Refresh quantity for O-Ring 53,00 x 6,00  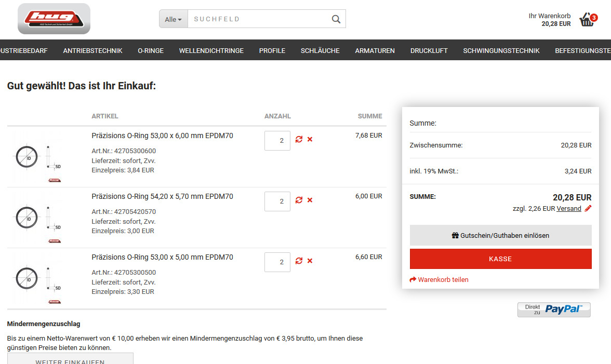pyautogui.click(x=299, y=139)
